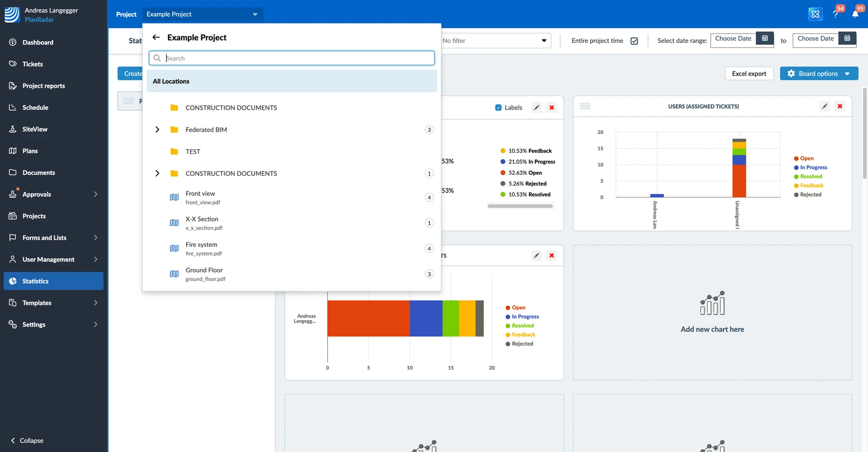Click the Front view plan icon
The height and width of the screenshot is (452, 868).
[174, 198]
